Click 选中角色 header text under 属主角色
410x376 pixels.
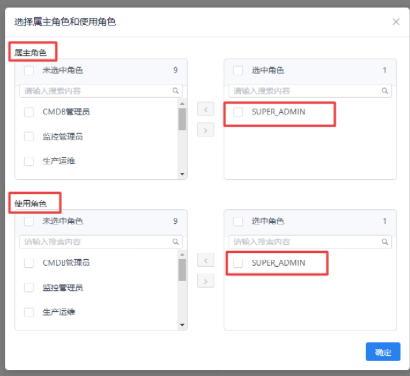click(268, 70)
